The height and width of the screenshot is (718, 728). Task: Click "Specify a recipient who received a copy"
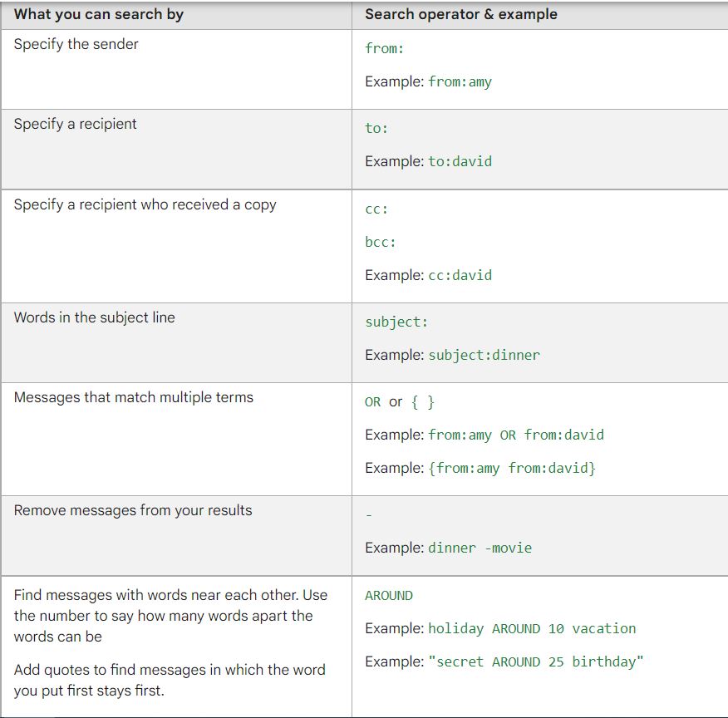click(145, 204)
